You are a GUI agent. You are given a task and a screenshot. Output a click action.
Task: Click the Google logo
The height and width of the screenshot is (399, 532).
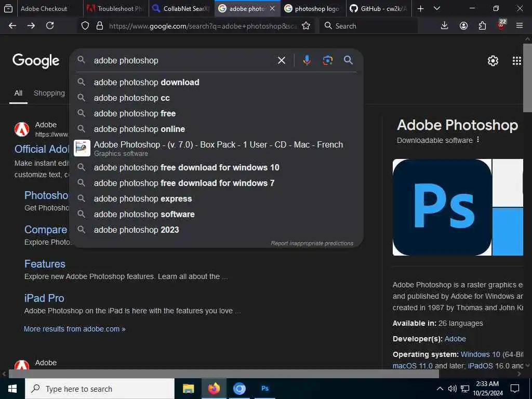[36, 61]
